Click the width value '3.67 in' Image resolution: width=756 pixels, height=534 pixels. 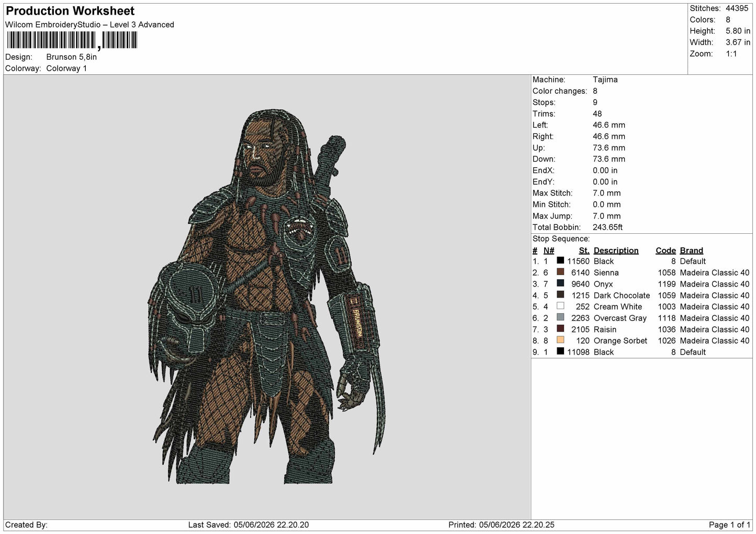coord(738,42)
